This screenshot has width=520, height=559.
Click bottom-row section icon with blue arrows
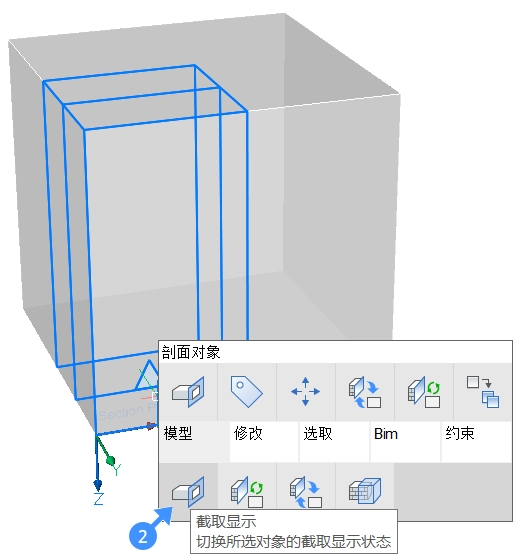(305, 492)
